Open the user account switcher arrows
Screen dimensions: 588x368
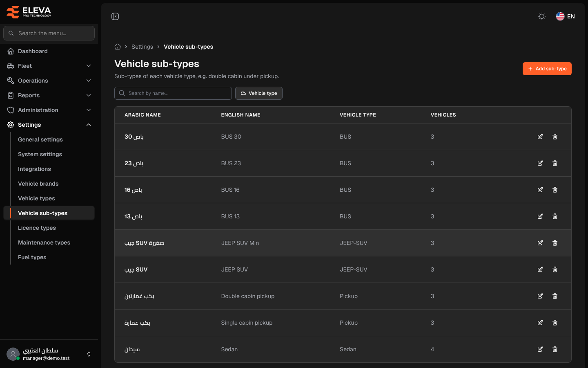click(89, 354)
